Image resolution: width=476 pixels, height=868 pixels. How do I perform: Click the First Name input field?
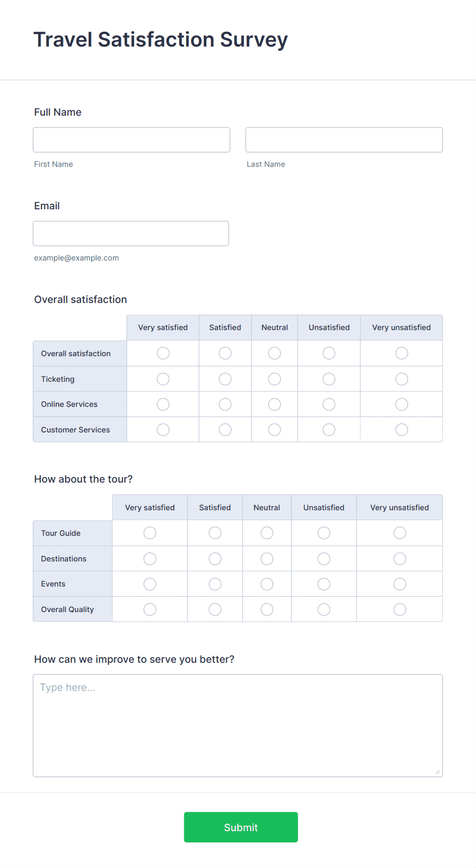(x=131, y=139)
